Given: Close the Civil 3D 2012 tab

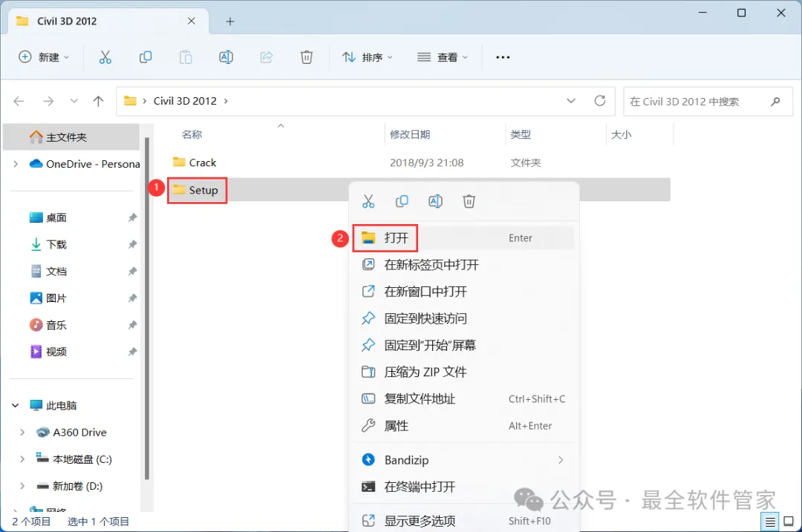Looking at the screenshot, I should coord(192,21).
